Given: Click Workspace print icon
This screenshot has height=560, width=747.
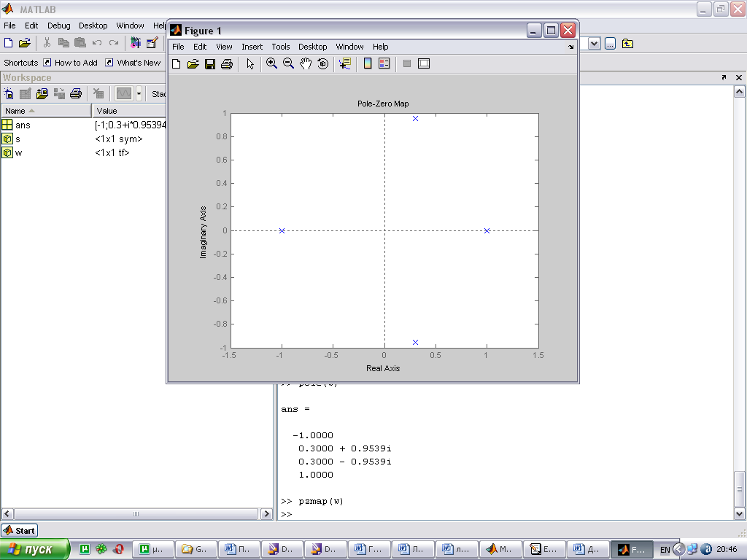Looking at the screenshot, I should 76,93.
